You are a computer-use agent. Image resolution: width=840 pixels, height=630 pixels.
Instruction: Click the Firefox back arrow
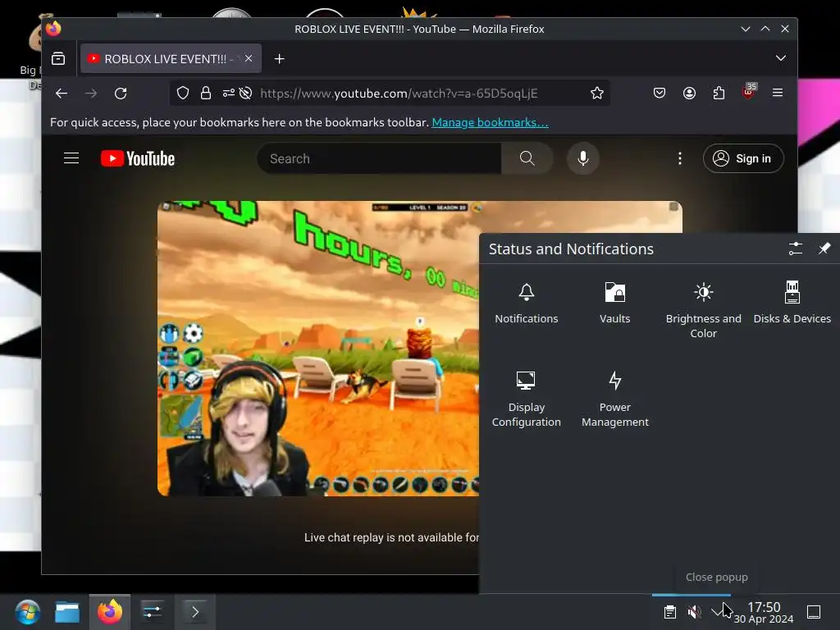click(x=62, y=94)
